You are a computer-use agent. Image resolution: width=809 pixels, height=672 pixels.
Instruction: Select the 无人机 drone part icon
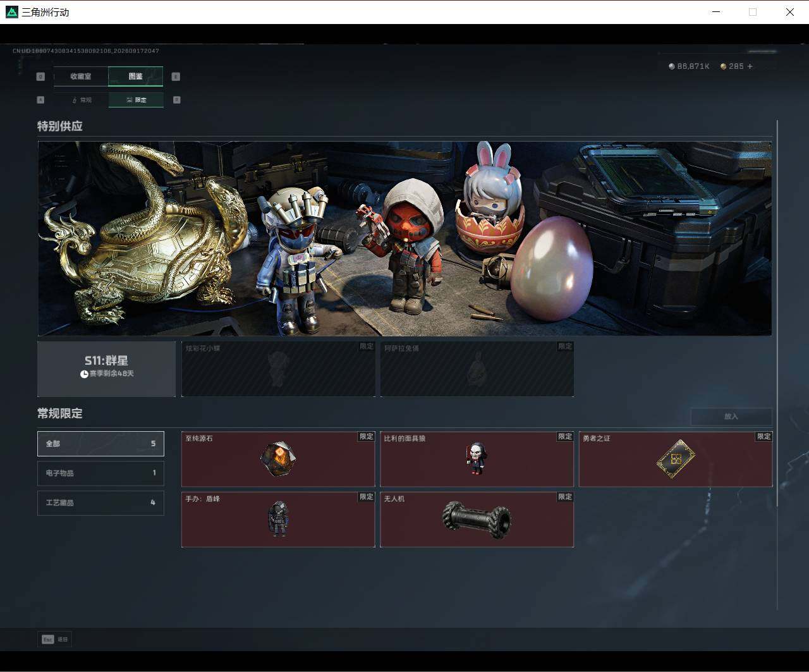477,520
